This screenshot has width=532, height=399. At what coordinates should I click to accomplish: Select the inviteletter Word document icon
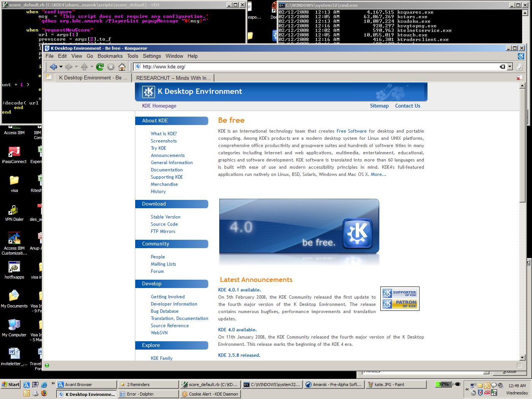(x=14, y=356)
